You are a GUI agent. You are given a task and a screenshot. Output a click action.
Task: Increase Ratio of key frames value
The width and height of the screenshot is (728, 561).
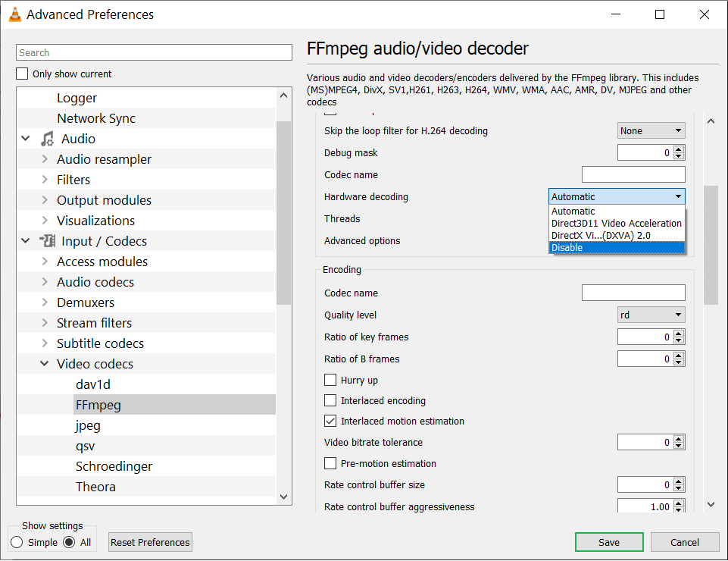(x=679, y=334)
